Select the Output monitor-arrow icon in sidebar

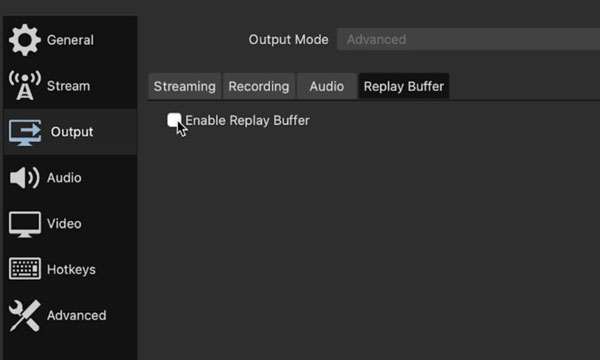(25, 132)
